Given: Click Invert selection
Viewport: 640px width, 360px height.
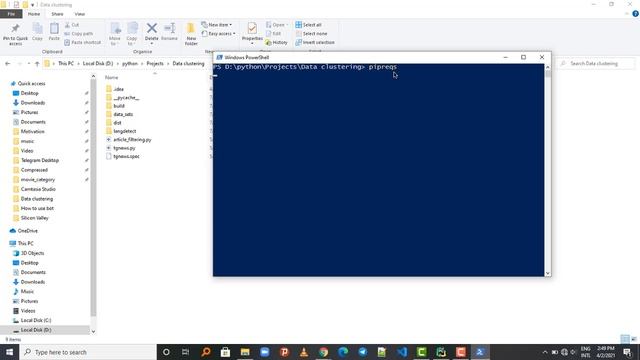Looking at the screenshot, I should click(x=315, y=42).
